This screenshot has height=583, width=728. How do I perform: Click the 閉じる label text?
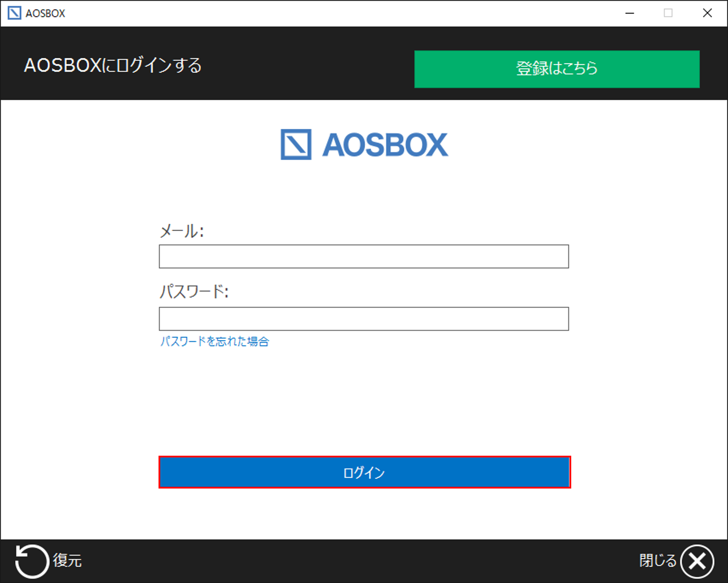(658, 560)
